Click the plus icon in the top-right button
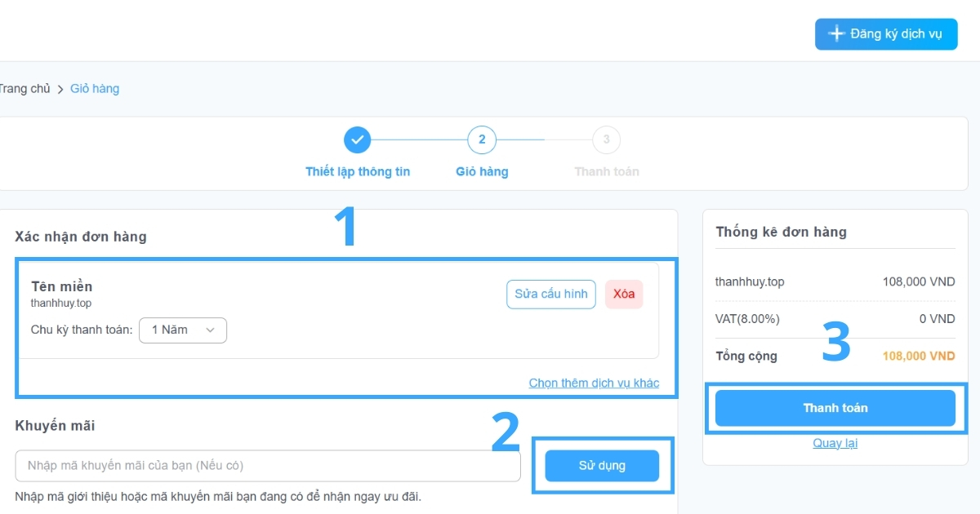The width and height of the screenshot is (980, 514). [836, 34]
